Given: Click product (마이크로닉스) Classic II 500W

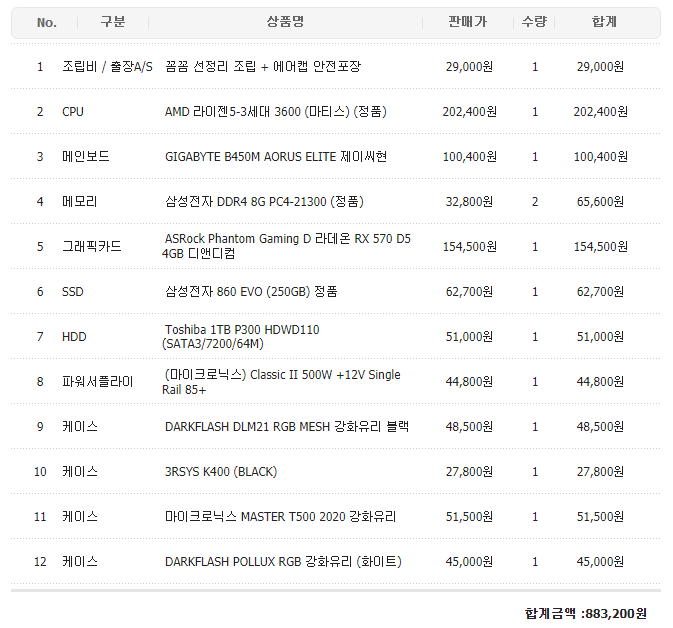Looking at the screenshot, I should [x=281, y=382].
